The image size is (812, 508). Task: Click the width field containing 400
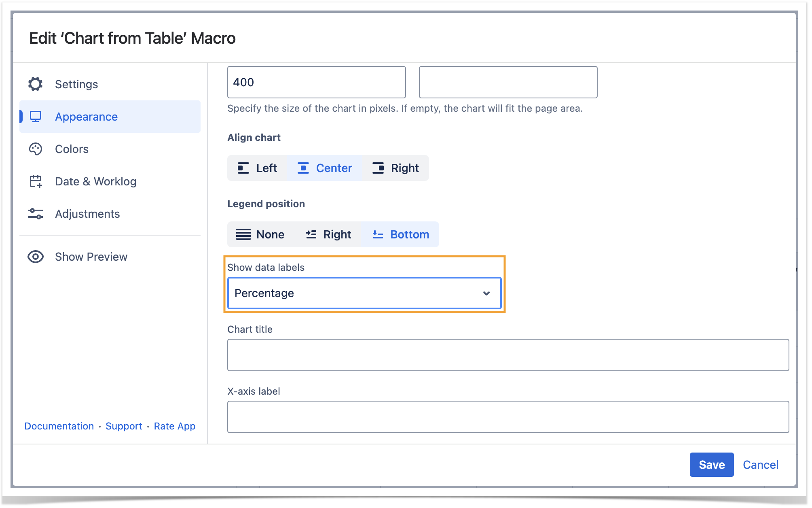pos(316,82)
